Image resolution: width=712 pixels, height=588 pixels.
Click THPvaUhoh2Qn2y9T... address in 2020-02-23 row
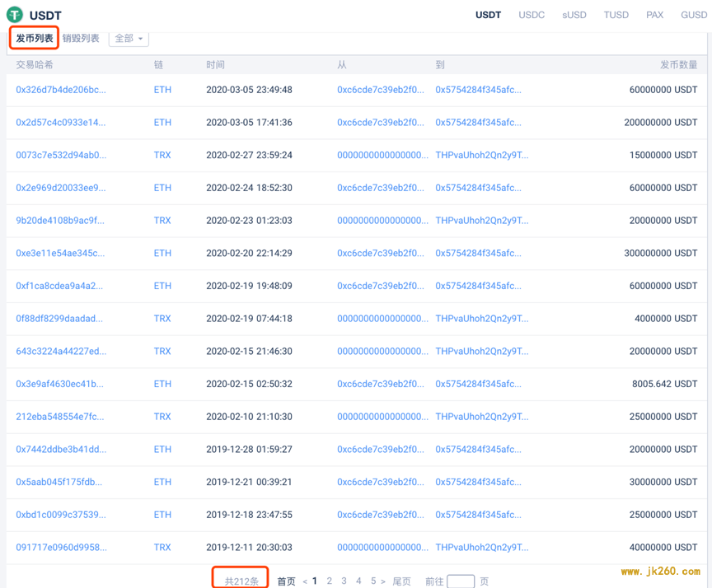[x=482, y=221]
